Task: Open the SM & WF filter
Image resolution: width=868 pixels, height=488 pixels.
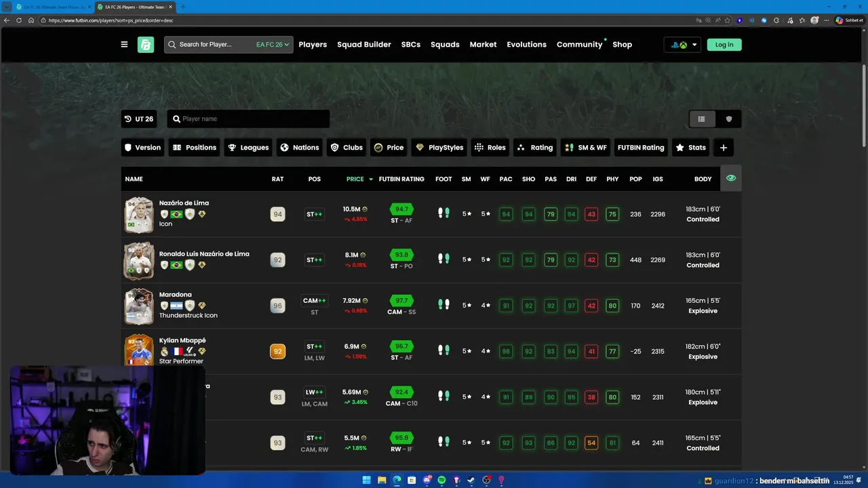Action: 586,147
